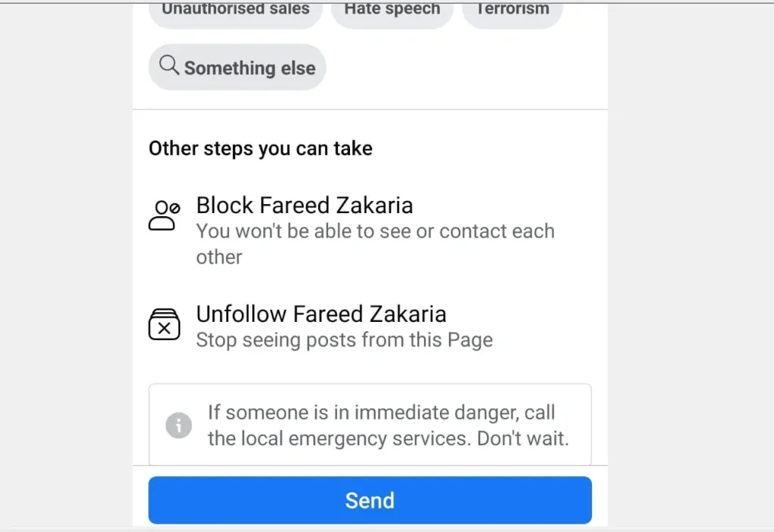
Task: Click the X mark inside the unfollow icon
Action: 163,328
